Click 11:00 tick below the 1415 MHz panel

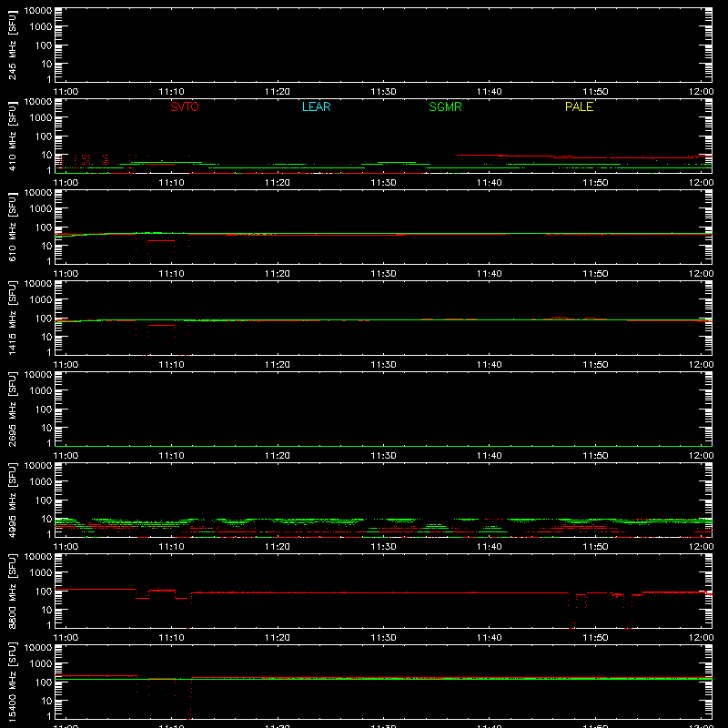66,365
